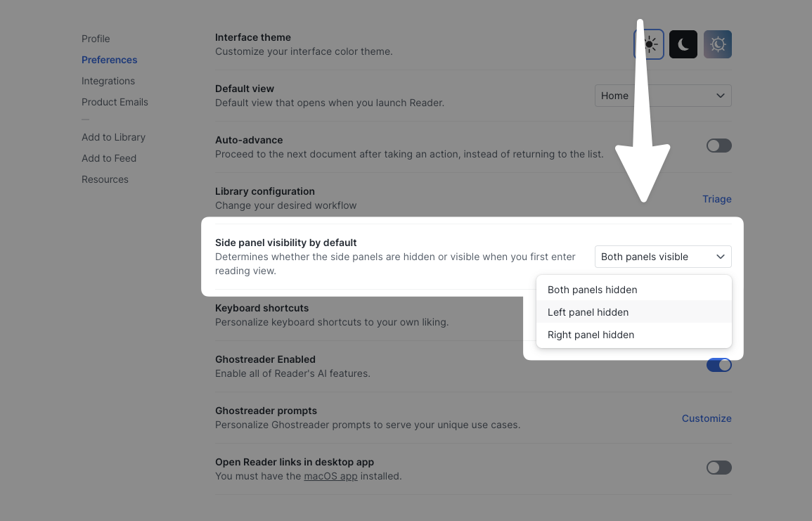Open the Resources sidebar item
Viewport: 812px width, 521px height.
point(105,179)
